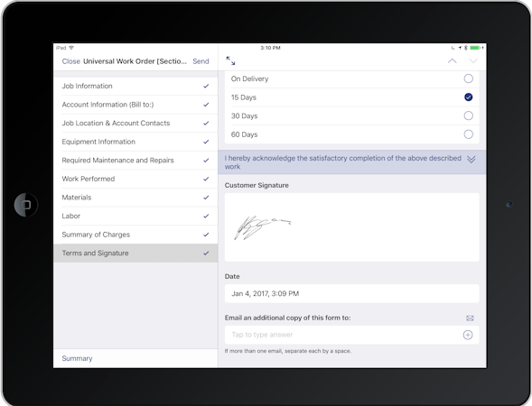532x406 pixels.
Task: Tap the fullscreen expand arrows icon
Action: click(x=230, y=60)
